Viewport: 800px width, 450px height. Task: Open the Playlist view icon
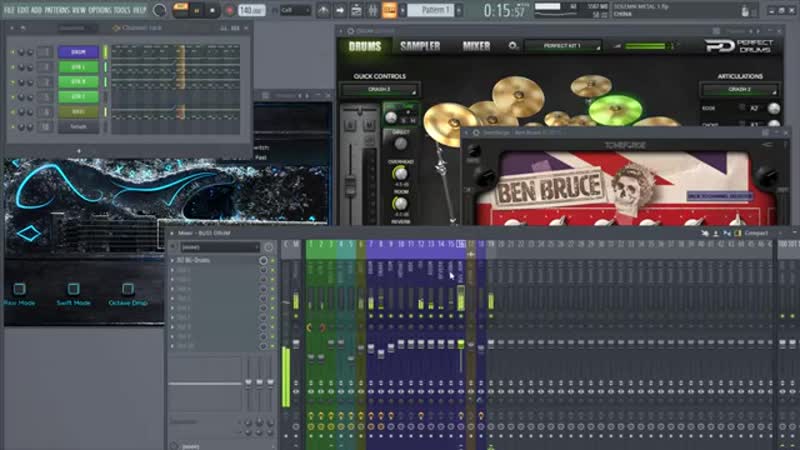click(323, 10)
